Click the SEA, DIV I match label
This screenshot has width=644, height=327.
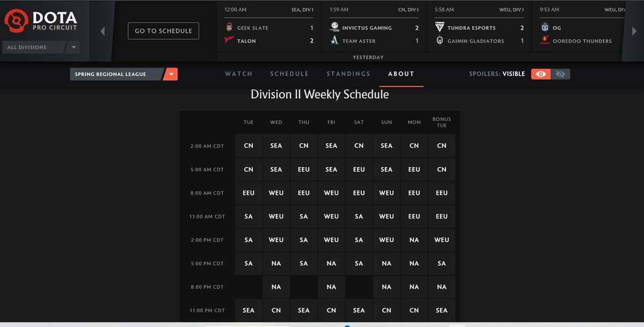click(302, 10)
